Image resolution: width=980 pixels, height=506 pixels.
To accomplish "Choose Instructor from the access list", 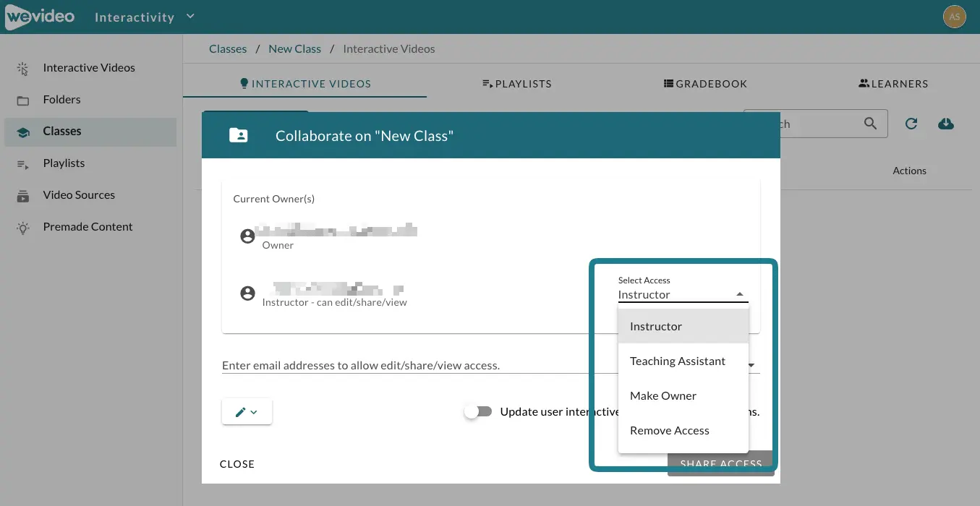I will point(683,327).
